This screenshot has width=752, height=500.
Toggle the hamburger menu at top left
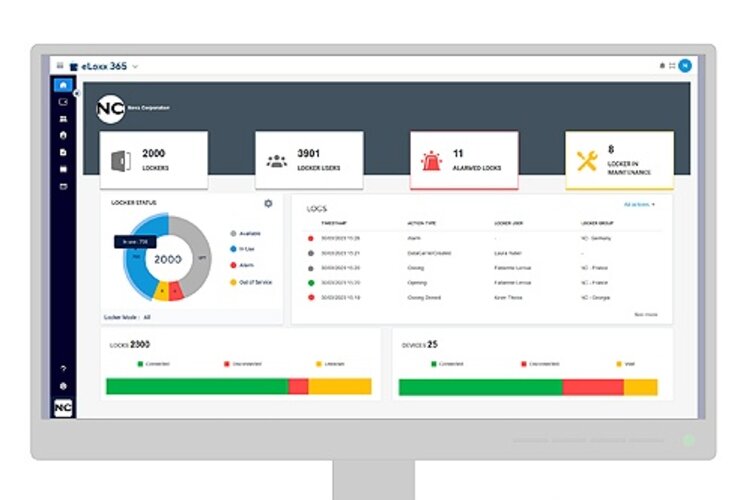coord(60,66)
